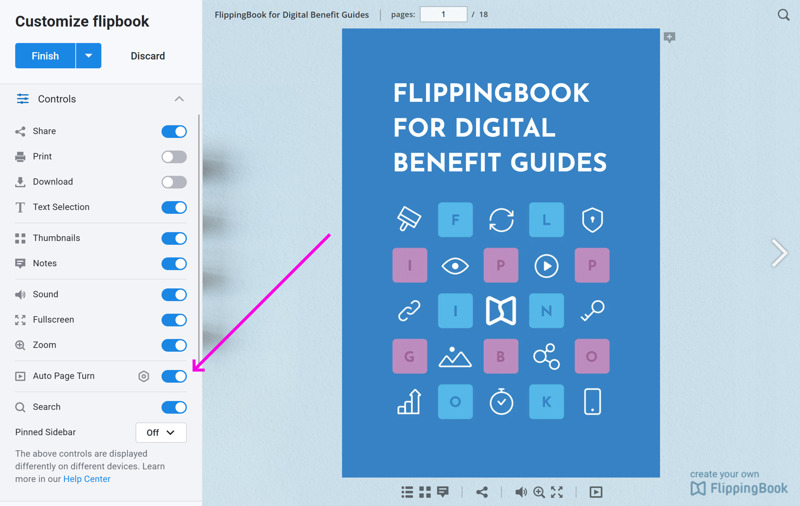
Task: Go to next page with right arrow
Action: (x=779, y=253)
